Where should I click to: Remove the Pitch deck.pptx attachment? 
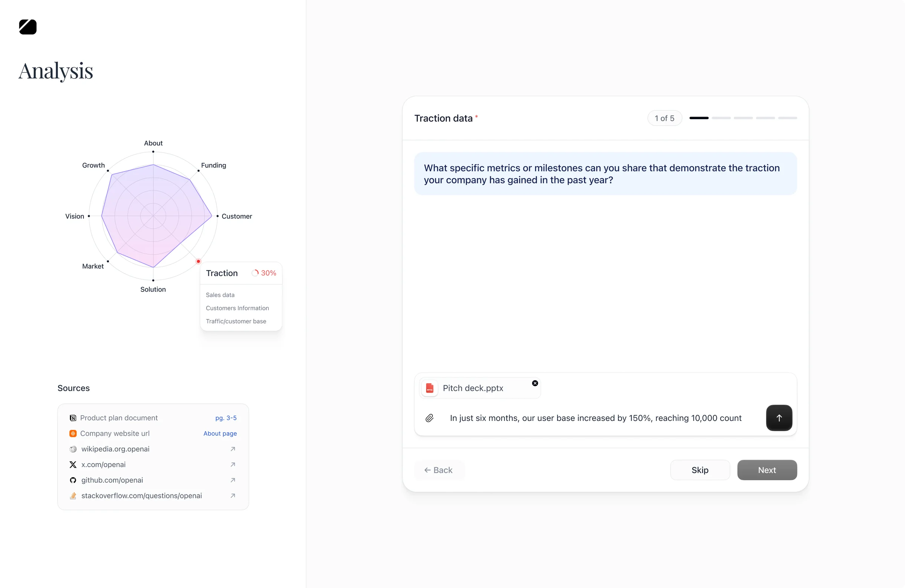535,383
